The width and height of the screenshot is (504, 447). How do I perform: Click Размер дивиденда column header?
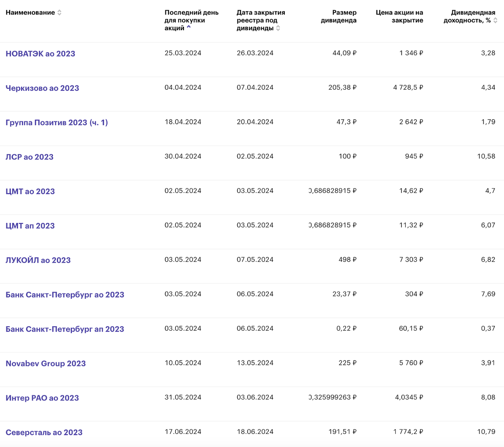pos(339,16)
